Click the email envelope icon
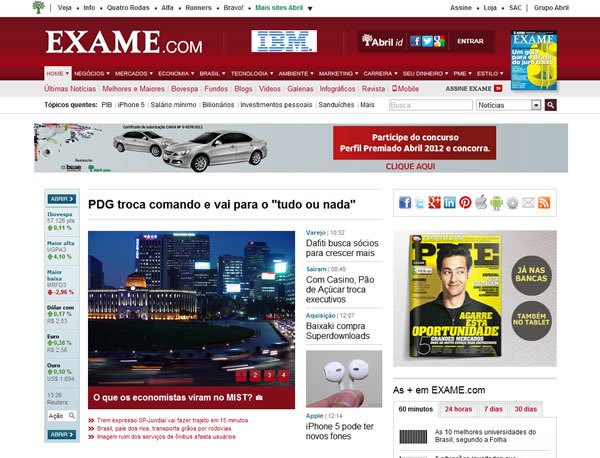This screenshot has height=458, width=600. click(528, 202)
